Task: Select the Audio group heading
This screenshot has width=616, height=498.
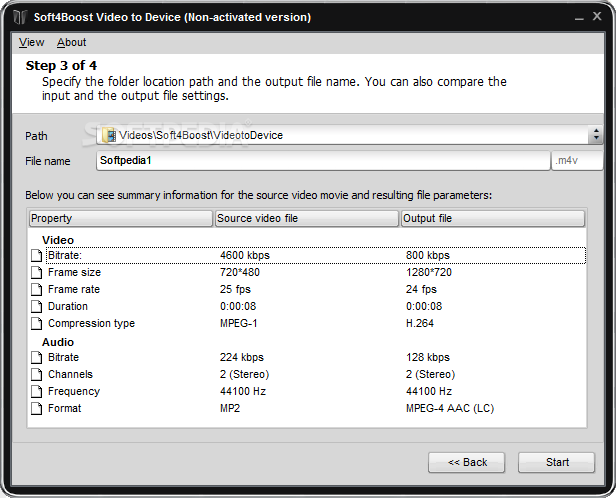Action: click(58, 342)
